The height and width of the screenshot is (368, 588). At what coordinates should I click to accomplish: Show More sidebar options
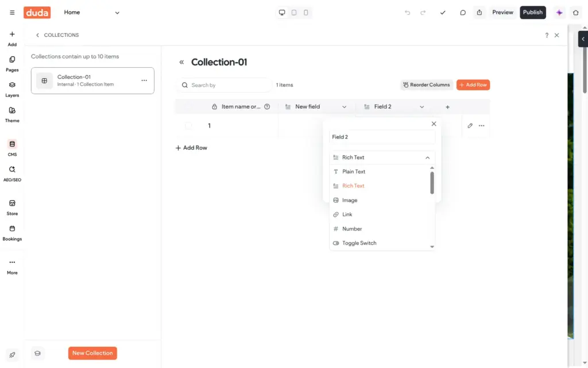click(12, 267)
